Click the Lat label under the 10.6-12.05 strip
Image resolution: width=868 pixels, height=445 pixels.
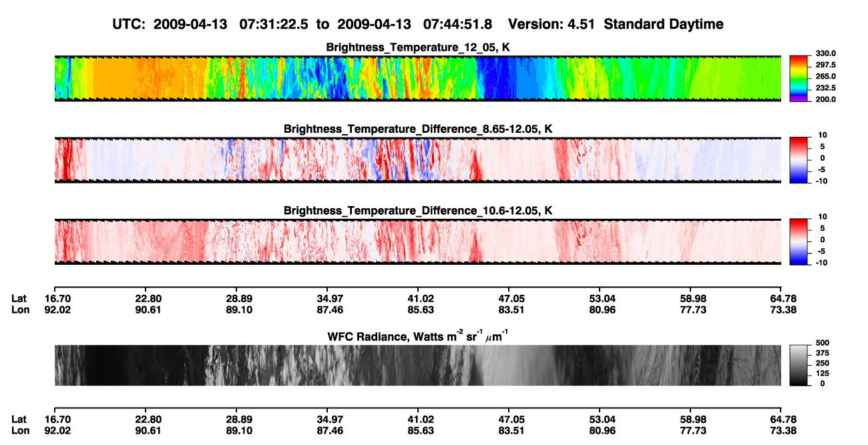tap(19, 298)
